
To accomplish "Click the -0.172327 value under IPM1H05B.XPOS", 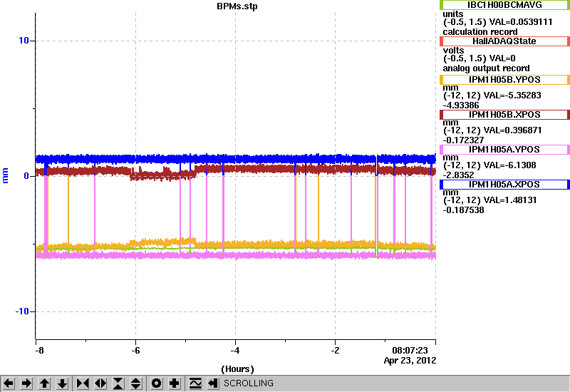I will click(463, 140).
